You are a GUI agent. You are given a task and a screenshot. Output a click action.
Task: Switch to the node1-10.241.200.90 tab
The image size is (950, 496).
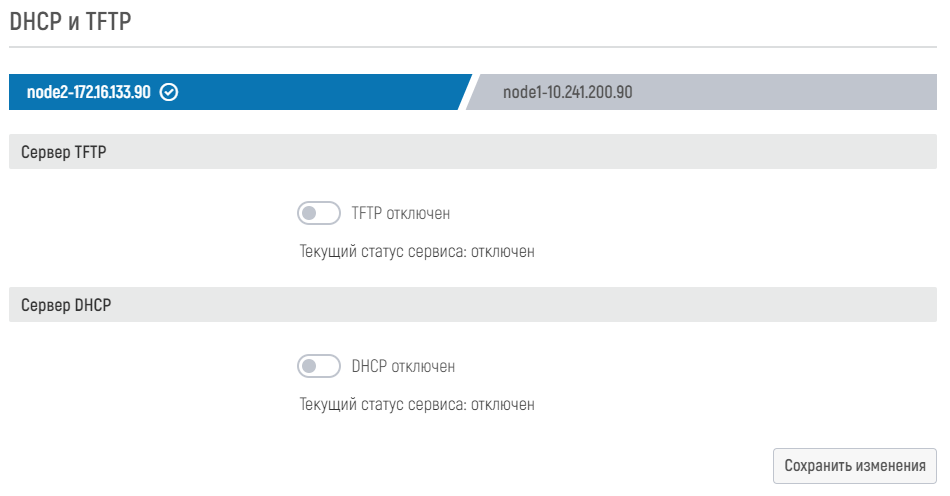pos(567,93)
